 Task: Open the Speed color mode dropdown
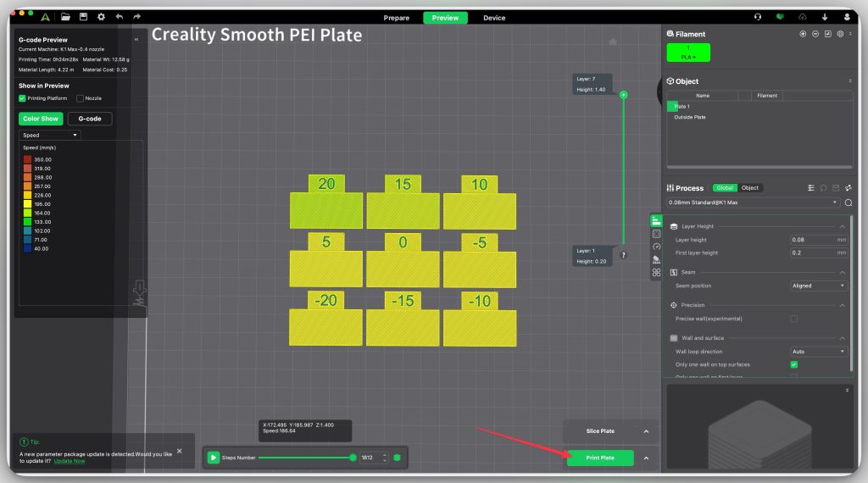[50, 135]
